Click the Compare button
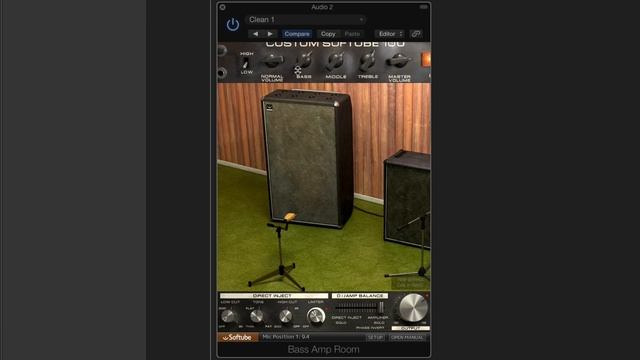Screen dimensions: 640x360 (297, 34)
